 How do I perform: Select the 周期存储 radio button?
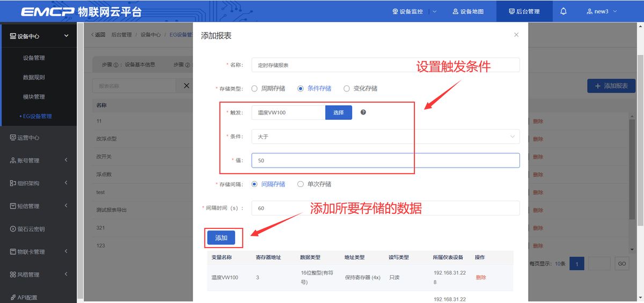pos(254,89)
